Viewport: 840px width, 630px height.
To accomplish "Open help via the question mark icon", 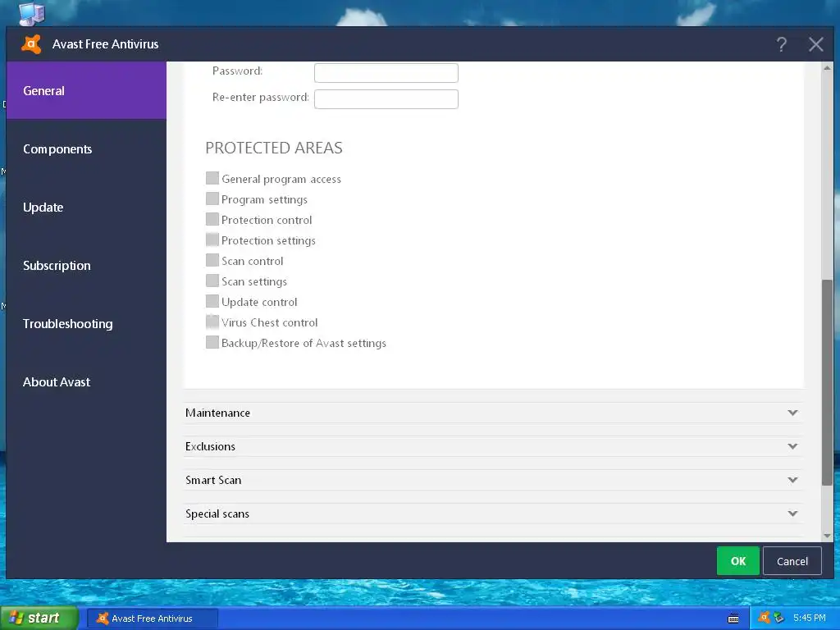I will click(x=782, y=44).
